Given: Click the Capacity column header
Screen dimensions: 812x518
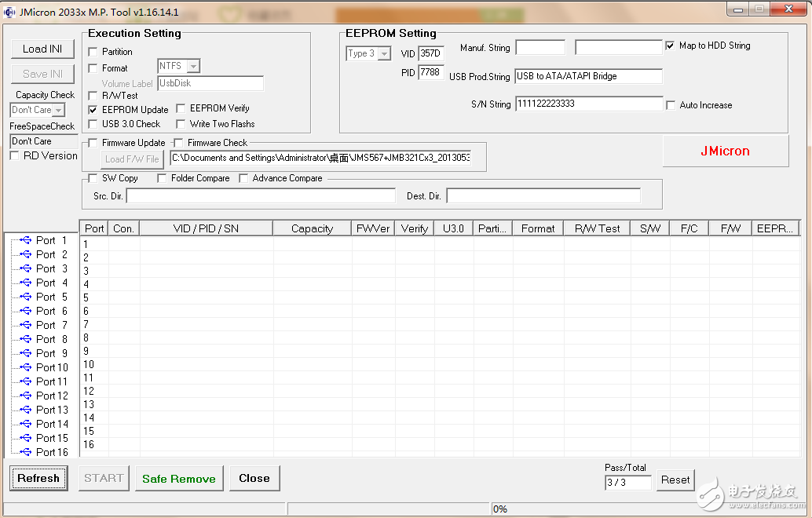Looking at the screenshot, I should point(312,228).
